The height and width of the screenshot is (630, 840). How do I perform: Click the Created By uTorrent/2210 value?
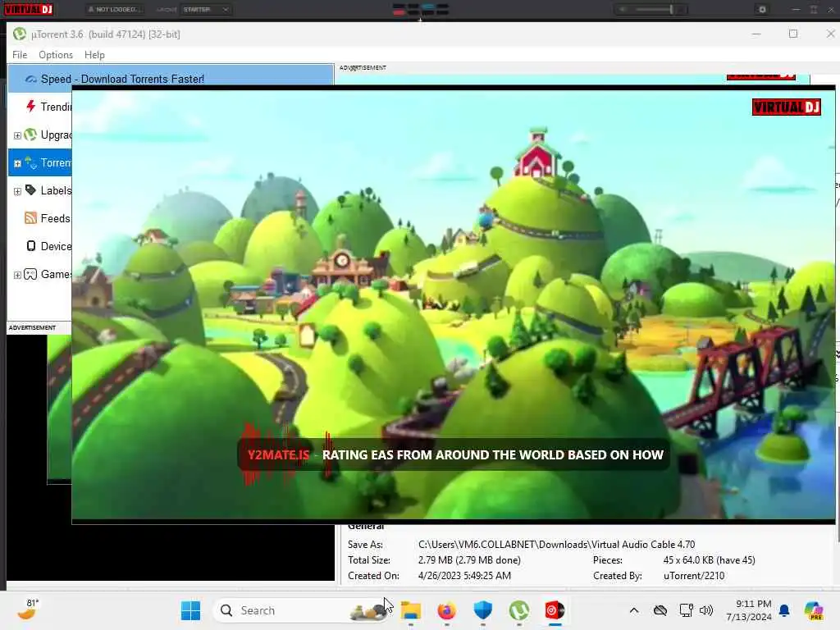click(x=694, y=575)
